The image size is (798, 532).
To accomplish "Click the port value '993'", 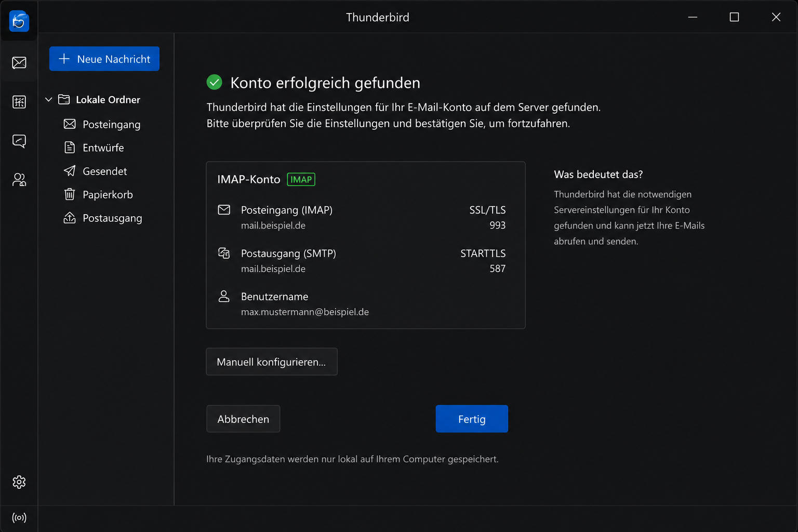I will (x=497, y=225).
